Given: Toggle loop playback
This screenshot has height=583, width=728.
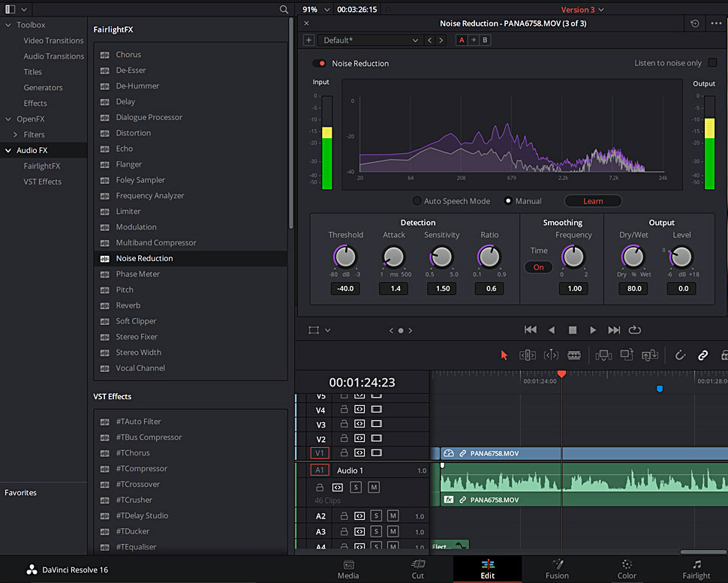Looking at the screenshot, I should click(635, 329).
